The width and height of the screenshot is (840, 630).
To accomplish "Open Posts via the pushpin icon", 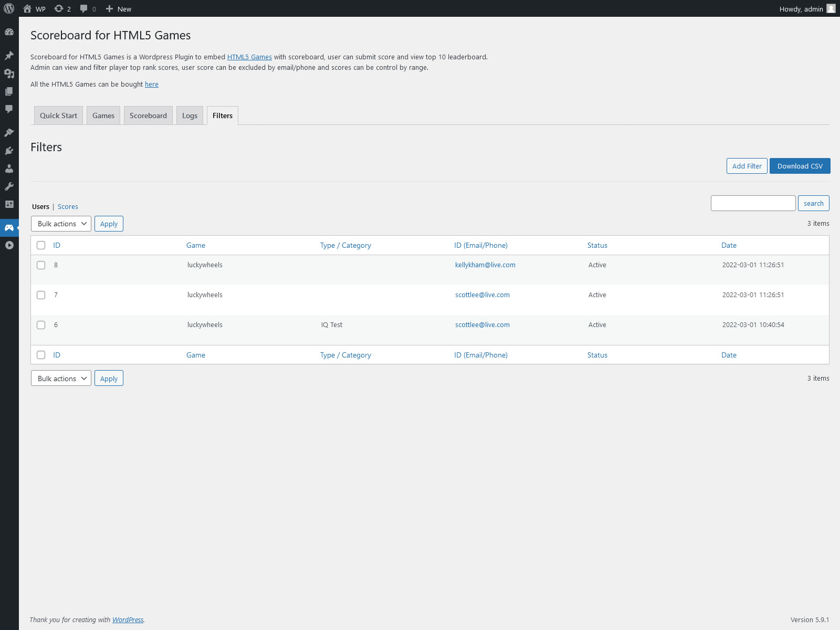I will (x=9, y=56).
